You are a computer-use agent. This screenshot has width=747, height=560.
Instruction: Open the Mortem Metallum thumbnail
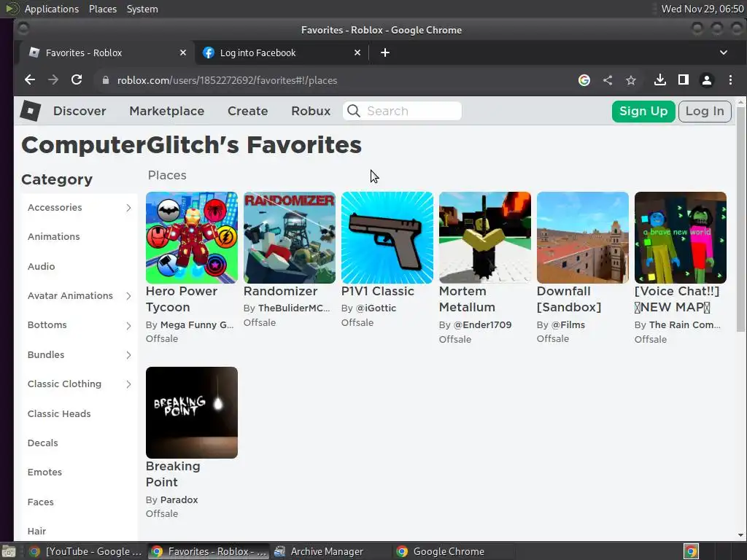pyautogui.click(x=485, y=238)
